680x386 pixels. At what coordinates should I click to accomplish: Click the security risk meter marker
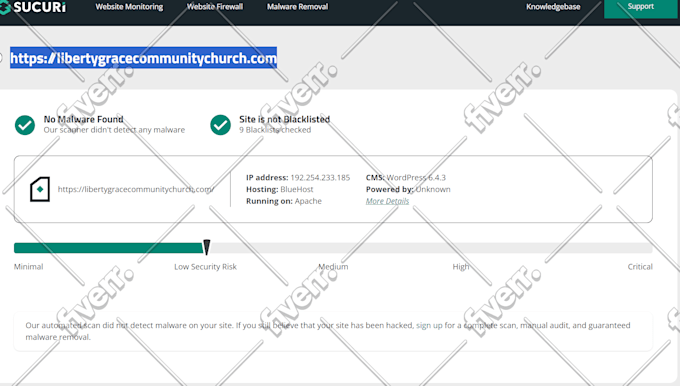207,247
